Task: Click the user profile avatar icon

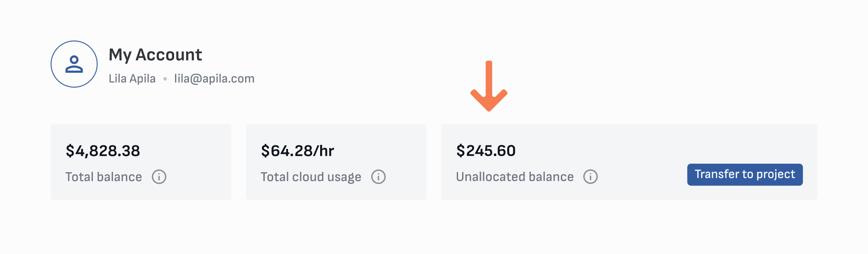Action: click(x=74, y=64)
